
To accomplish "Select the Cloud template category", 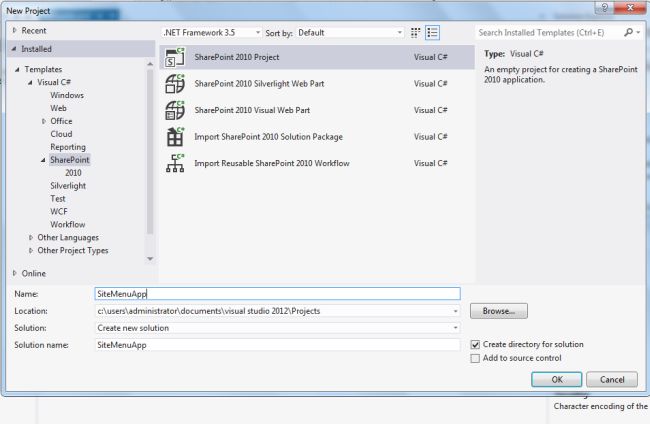I will pos(61,134).
